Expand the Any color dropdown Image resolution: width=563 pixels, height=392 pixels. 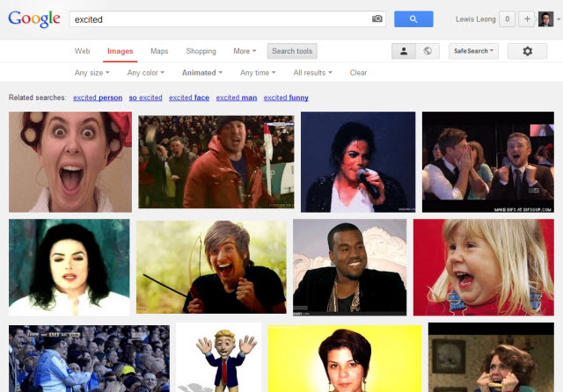pos(145,73)
